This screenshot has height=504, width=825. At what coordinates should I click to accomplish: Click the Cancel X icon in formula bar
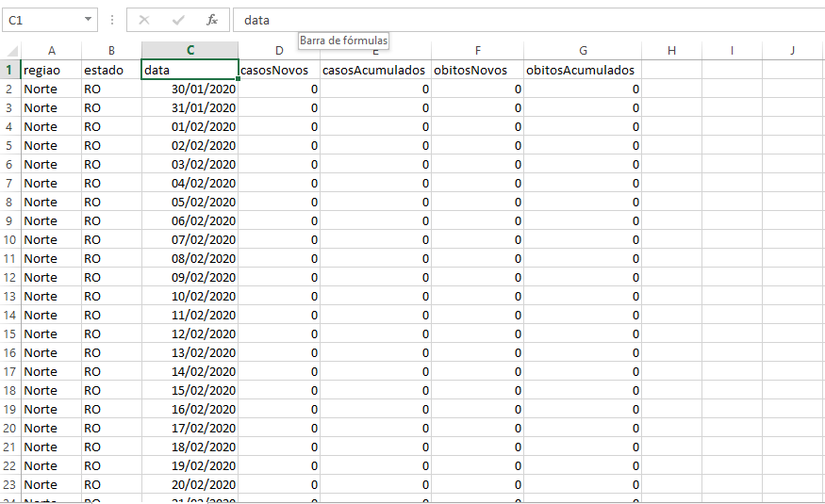click(144, 20)
